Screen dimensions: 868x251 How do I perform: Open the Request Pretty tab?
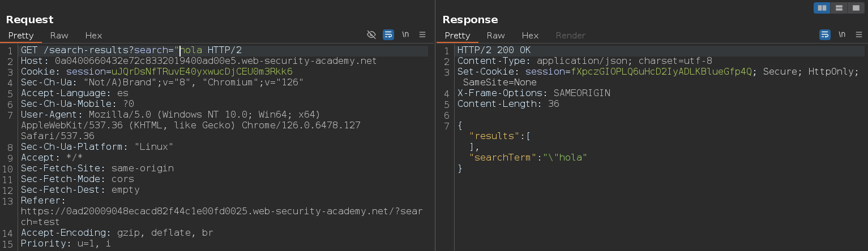pyautogui.click(x=21, y=35)
